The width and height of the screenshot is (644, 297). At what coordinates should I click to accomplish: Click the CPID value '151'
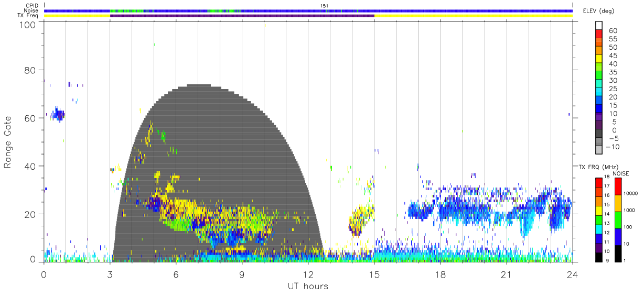click(324, 6)
